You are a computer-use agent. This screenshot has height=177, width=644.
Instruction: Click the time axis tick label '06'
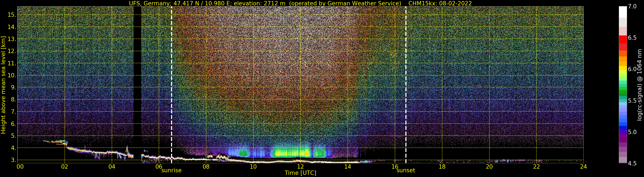tap(159, 166)
